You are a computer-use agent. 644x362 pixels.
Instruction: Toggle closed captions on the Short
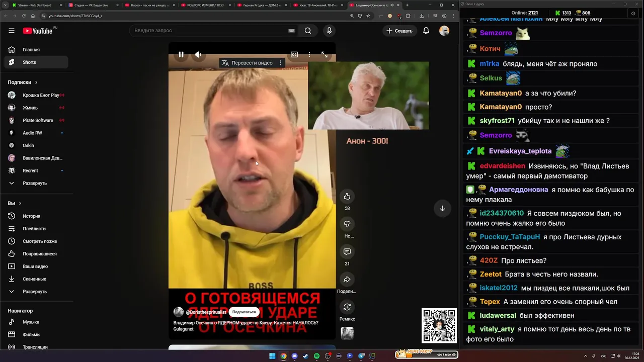[294, 54]
